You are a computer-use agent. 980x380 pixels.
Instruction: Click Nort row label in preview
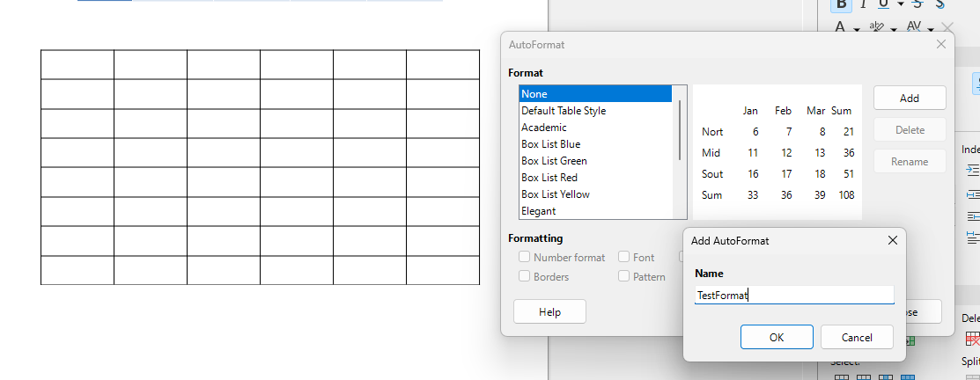pyautogui.click(x=712, y=132)
